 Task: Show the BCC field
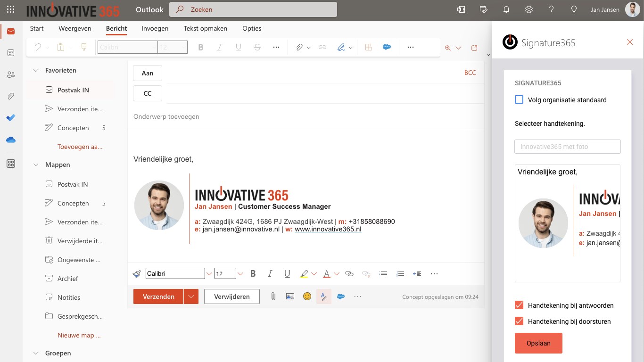470,73
